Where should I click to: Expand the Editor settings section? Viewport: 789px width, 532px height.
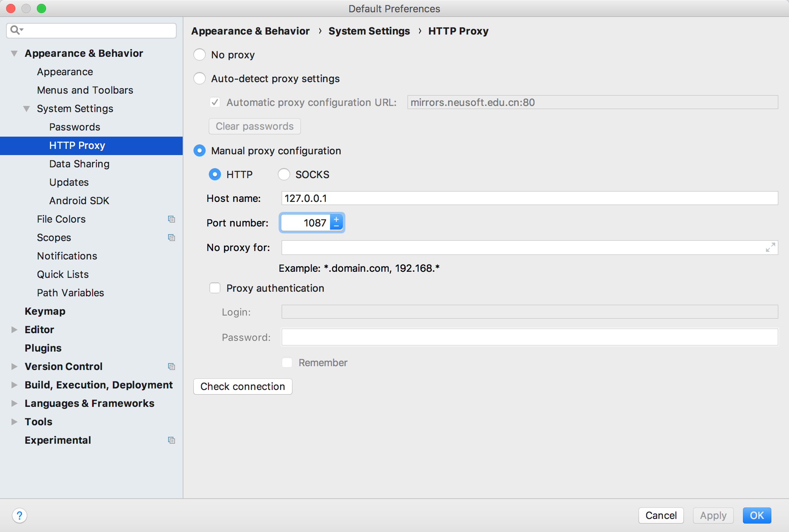(14, 330)
